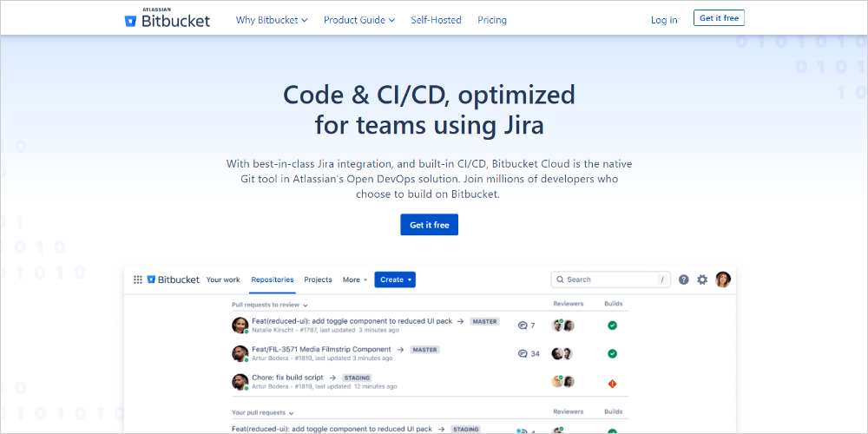The height and width of the screenshot is (434, 868).
Task: Expand the Product Guide menu
Action: (359, 20)
